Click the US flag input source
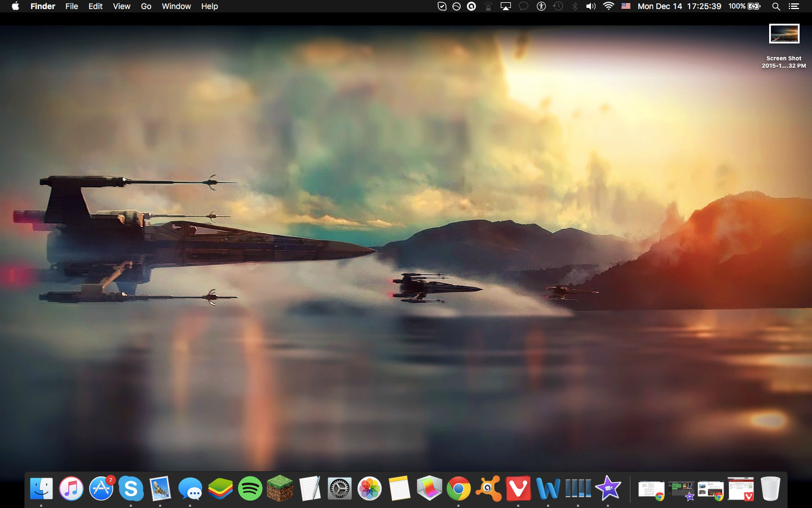The image size is (812, 508). (626, 6)
